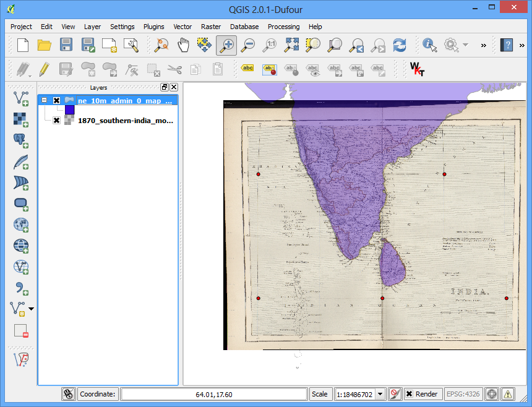The width and height of the screenshot is (532, 407).
Task: Open the Processing menu
Action: click(284, 27)
